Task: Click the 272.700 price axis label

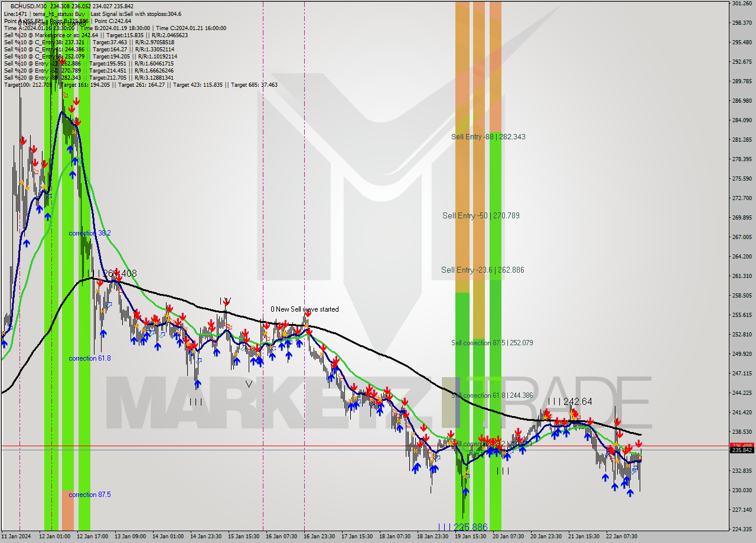Action: click(742, 198)
